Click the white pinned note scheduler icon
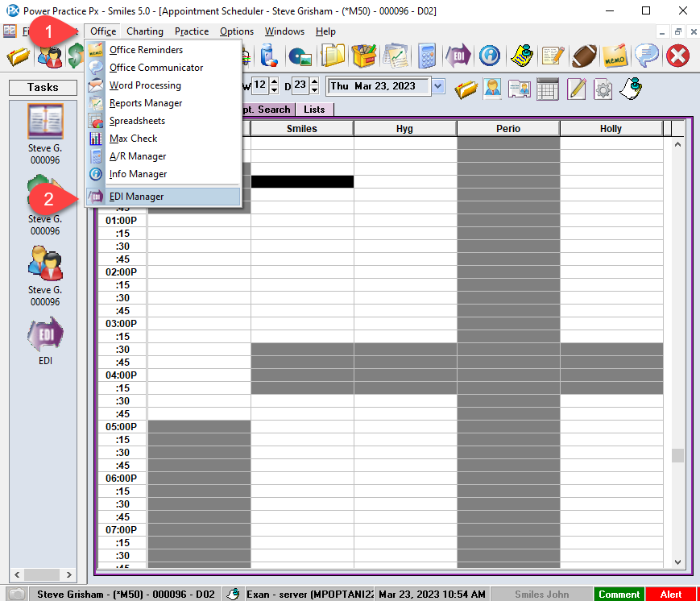 pos(631,89)
